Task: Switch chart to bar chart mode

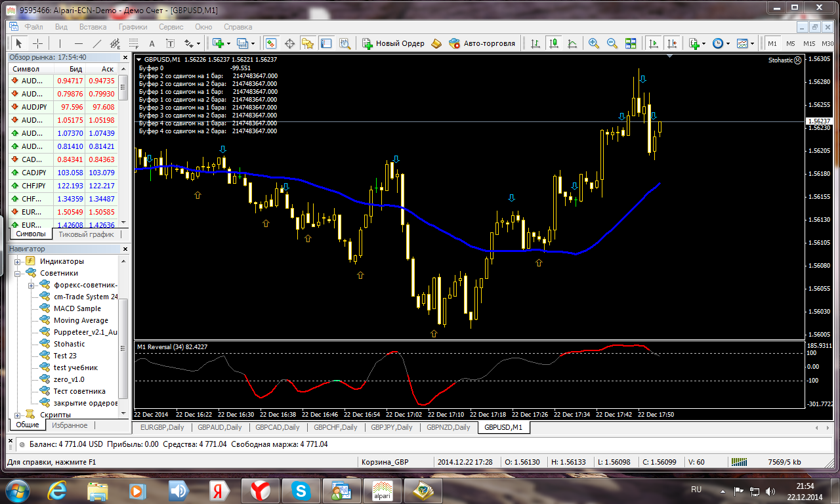Action: click(x=535, y=43)
